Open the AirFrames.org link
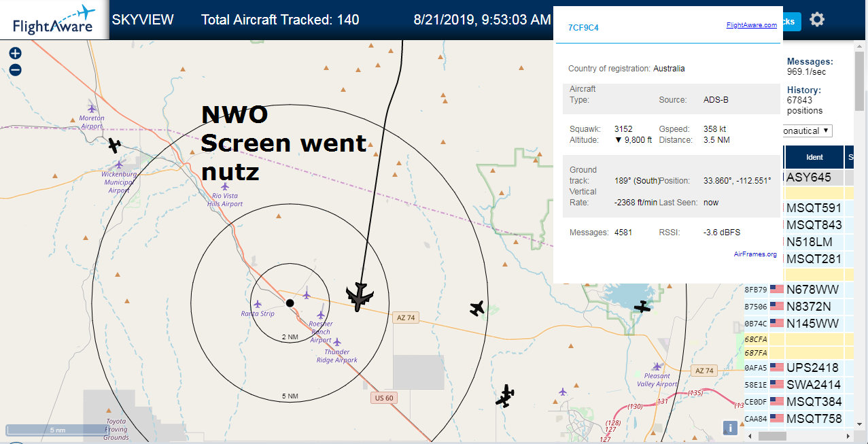The width and height of the screenshot is (868, 444). tap(755, 254)
